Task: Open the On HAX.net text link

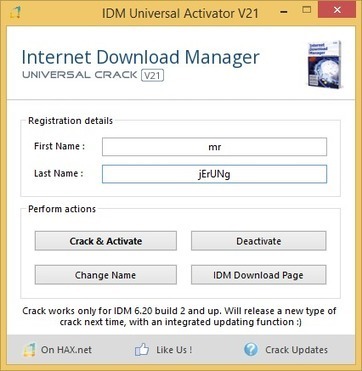Action: pyautogui.click(x=66, y=350)
